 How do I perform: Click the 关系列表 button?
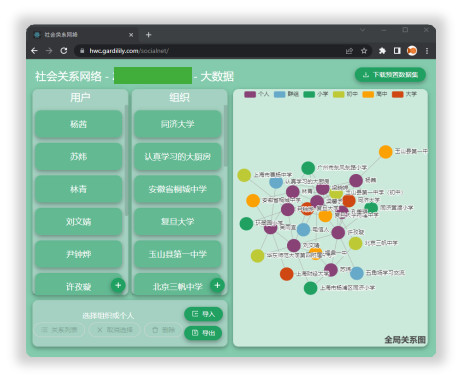(x=59, y=330)
